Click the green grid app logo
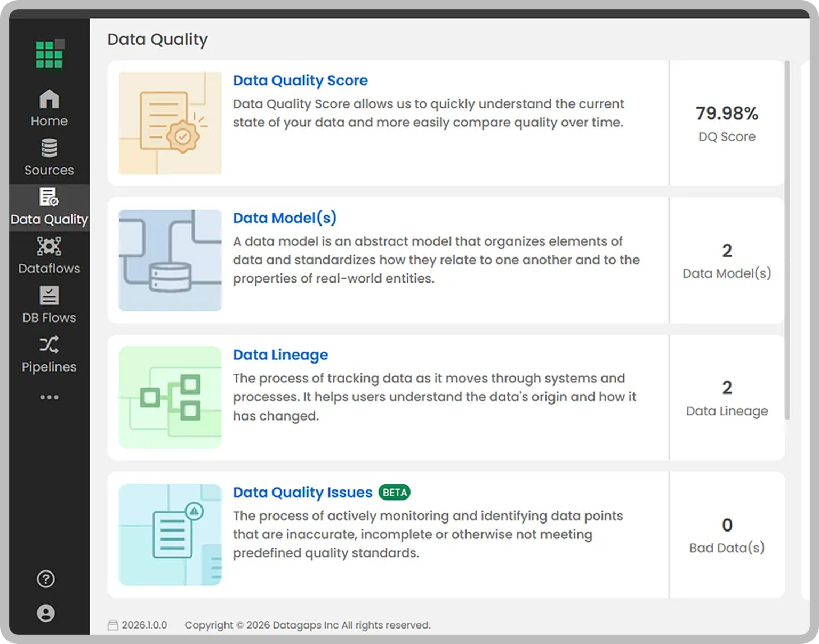This screenshot has height=644, width=819. 50,54
